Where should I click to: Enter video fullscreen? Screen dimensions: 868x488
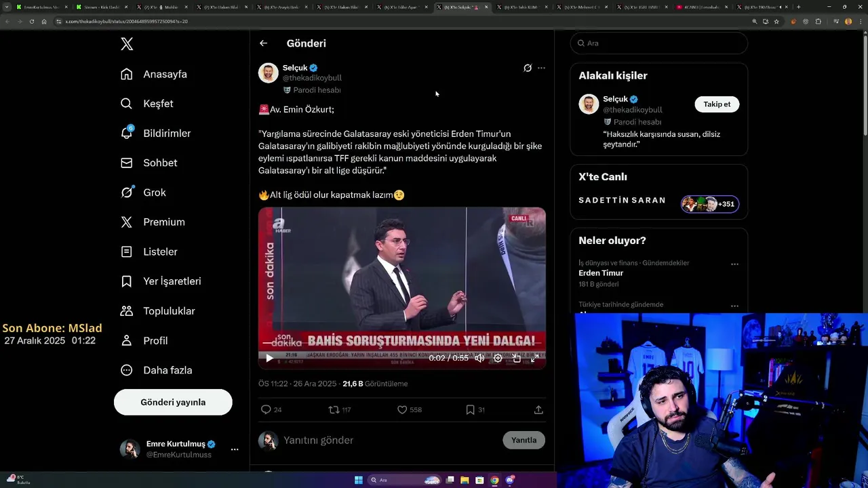[x=534, y=358]
